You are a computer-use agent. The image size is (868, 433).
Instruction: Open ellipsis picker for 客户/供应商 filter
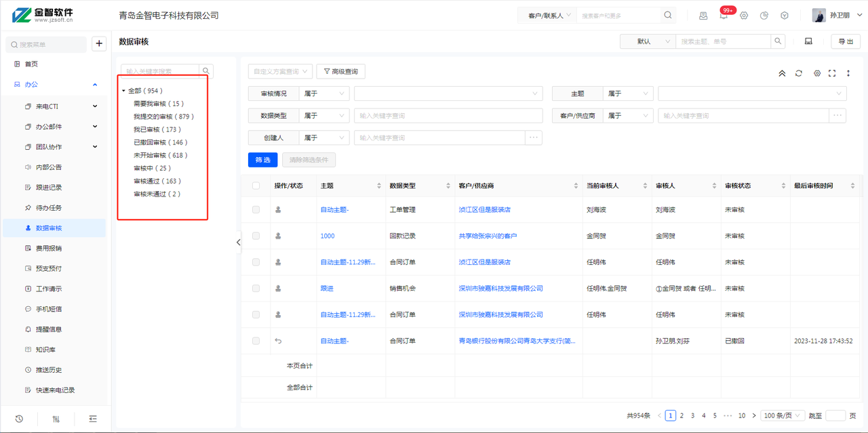click(x=838, y=115)
